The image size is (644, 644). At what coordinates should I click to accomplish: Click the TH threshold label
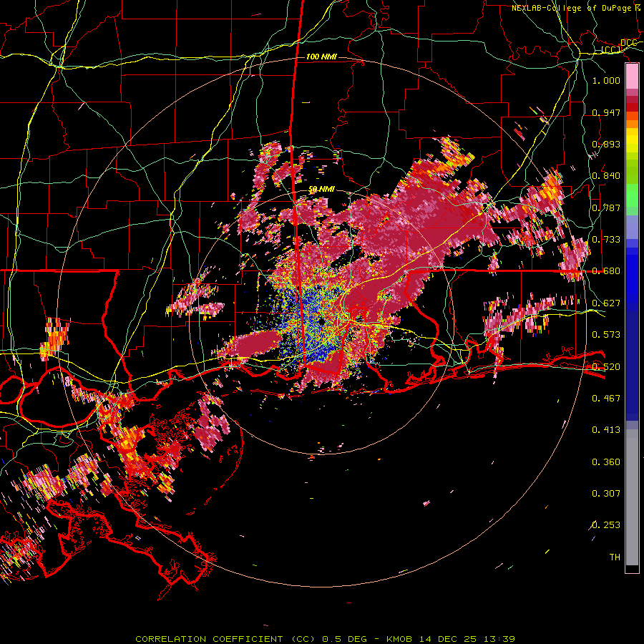tap(615, 557)
